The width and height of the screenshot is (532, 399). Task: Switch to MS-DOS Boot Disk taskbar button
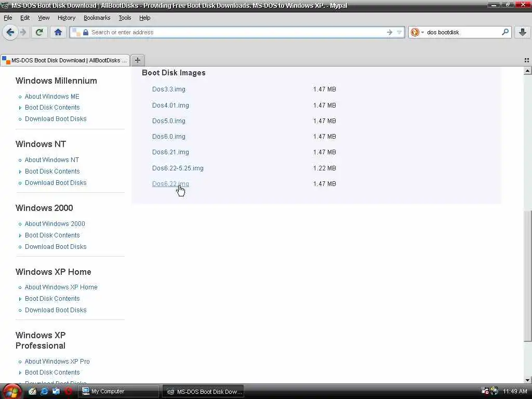click(x=203, y=391)
